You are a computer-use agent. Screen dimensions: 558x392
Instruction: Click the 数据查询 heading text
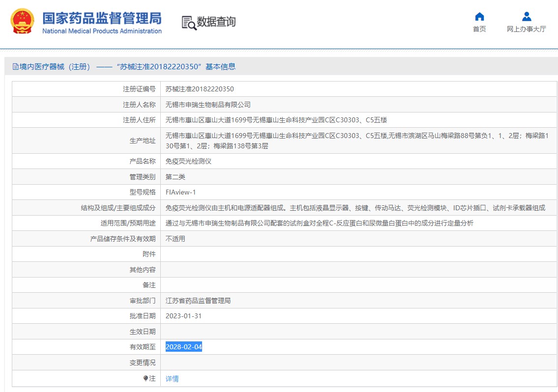coord(216,22)
